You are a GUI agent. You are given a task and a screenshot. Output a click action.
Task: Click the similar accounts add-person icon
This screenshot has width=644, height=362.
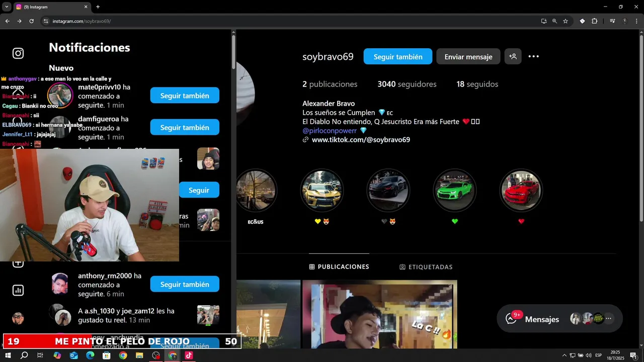[513, 56]
